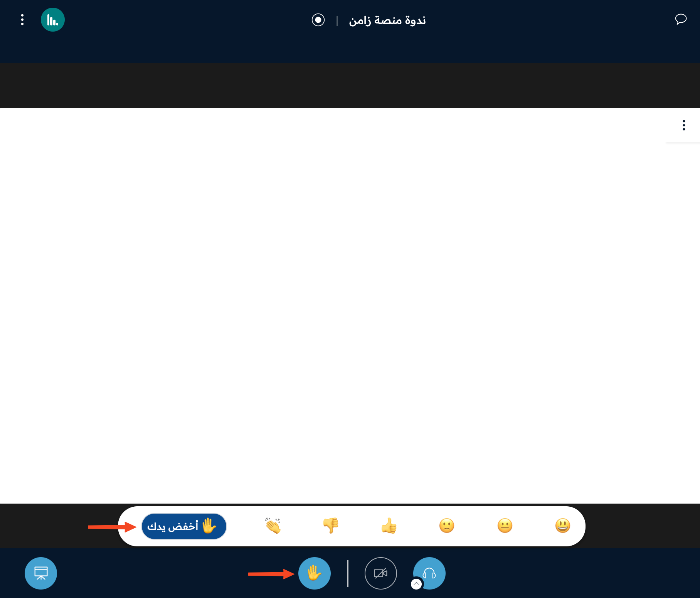Select the neutral face reaction

pyautogui.click(x=505, y=526)
